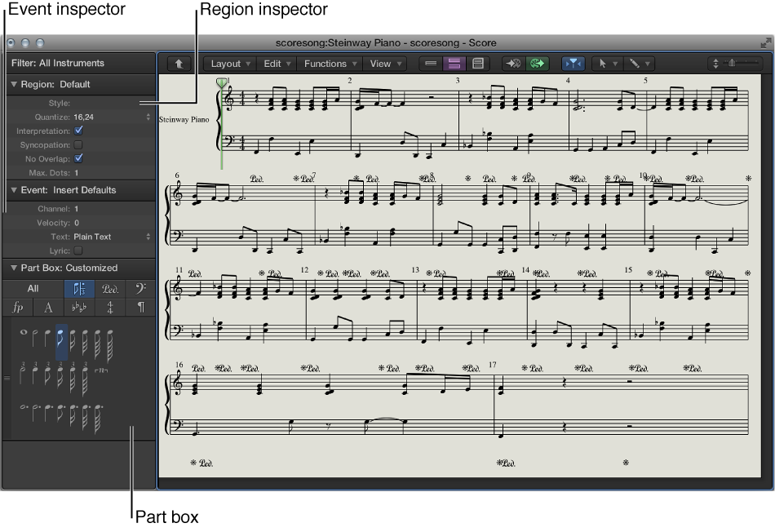Select the bass clef symbol group
This screenshot has width=775, height=532.
[x=141, y=288]
